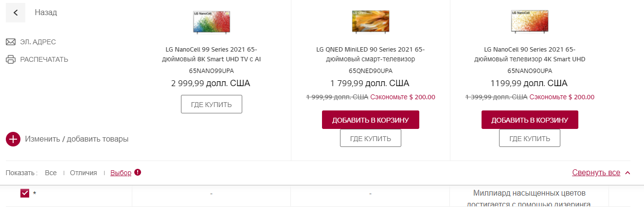Show all specifications with Все filter
The width and height of the screenshot is (644, 217).
pos(51,173)
